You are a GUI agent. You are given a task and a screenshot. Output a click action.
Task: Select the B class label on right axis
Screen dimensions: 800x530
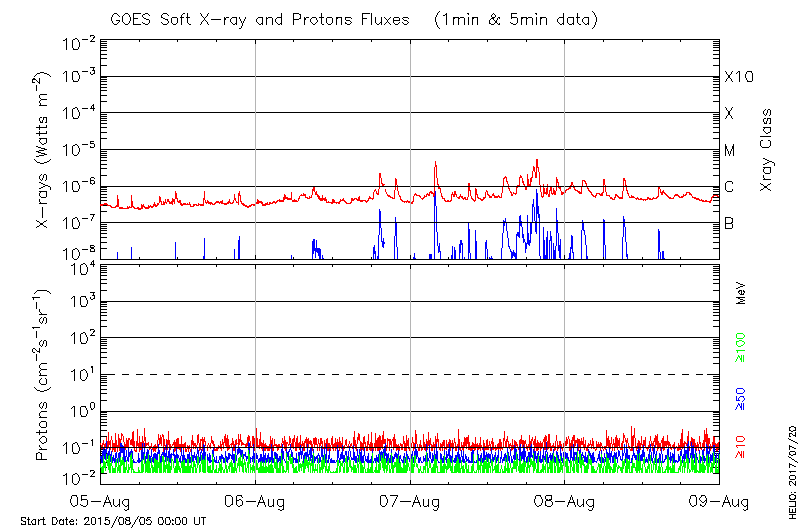click(x=729, y=223)
